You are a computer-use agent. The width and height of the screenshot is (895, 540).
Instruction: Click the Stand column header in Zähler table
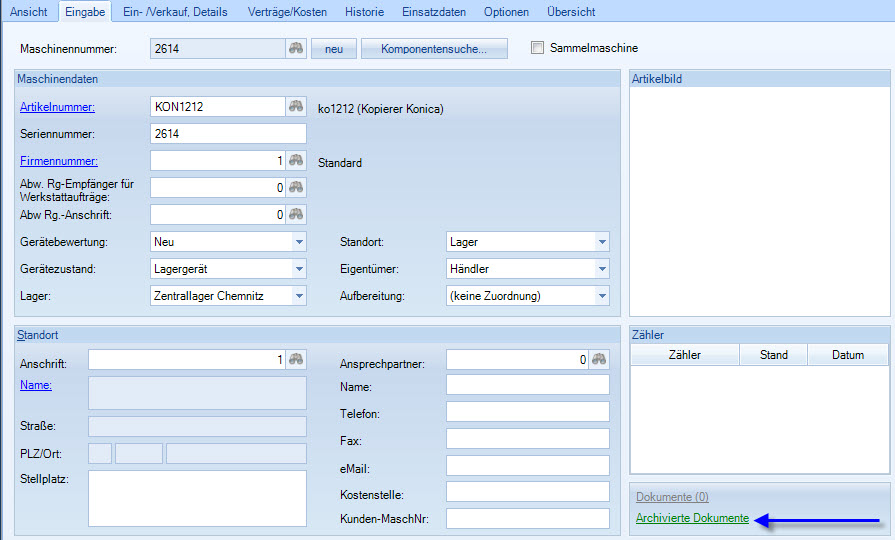[773, 355]
